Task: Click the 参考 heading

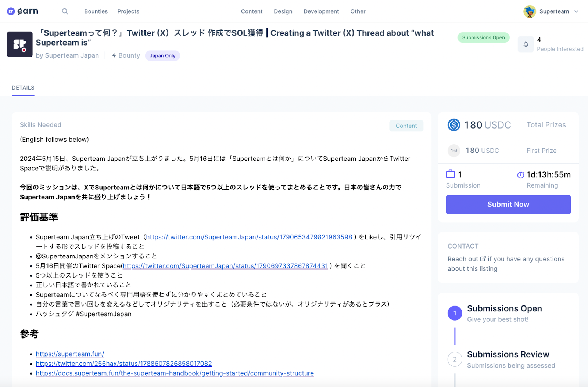Action: (x=29, y=334)
